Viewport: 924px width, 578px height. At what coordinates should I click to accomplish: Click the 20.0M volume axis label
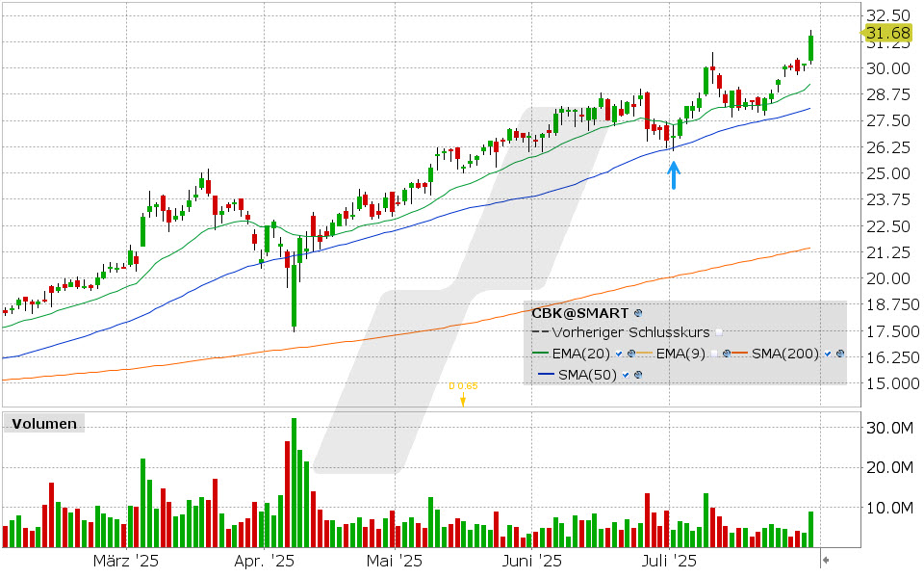tap(889, 468)
